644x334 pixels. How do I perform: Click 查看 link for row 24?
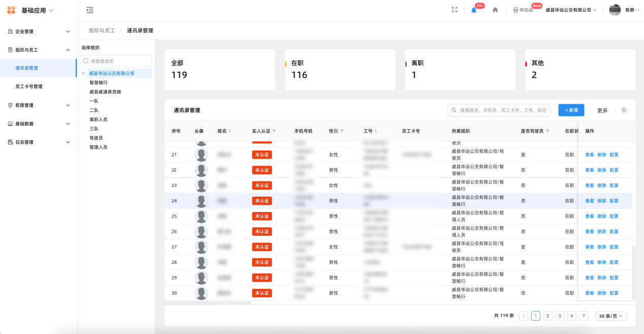tap(589, 201)
